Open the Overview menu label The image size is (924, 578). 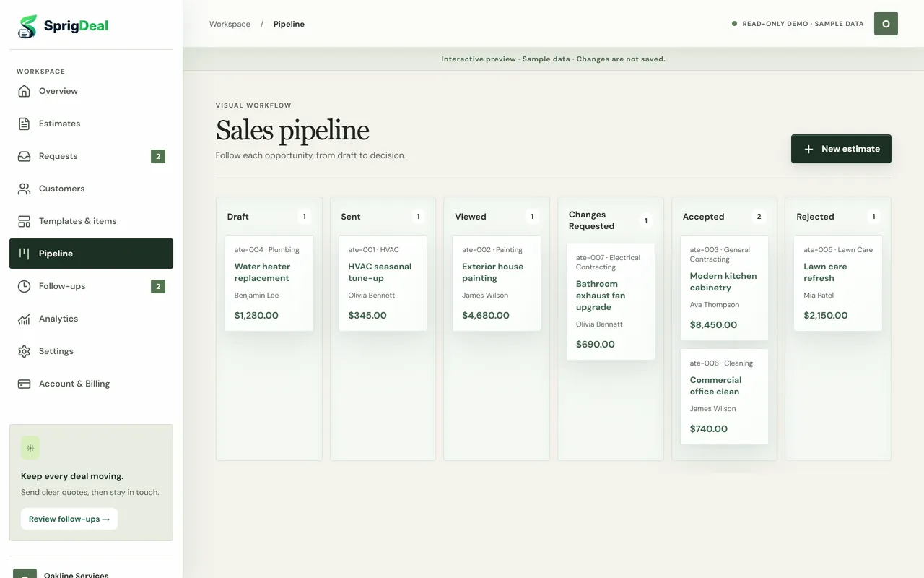pos(58,91)
